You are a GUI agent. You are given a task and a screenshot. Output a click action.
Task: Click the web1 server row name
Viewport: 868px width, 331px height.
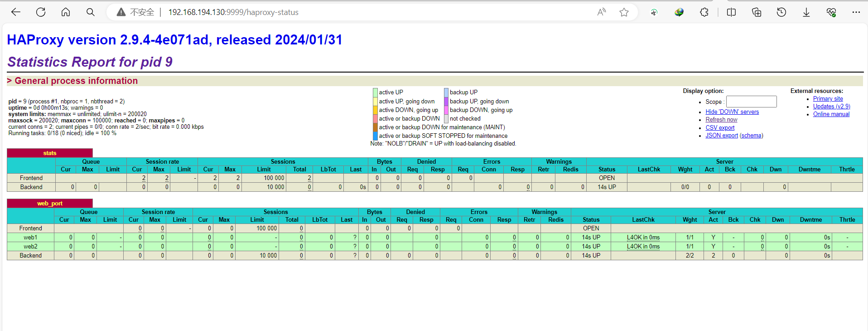click(30, 238)
